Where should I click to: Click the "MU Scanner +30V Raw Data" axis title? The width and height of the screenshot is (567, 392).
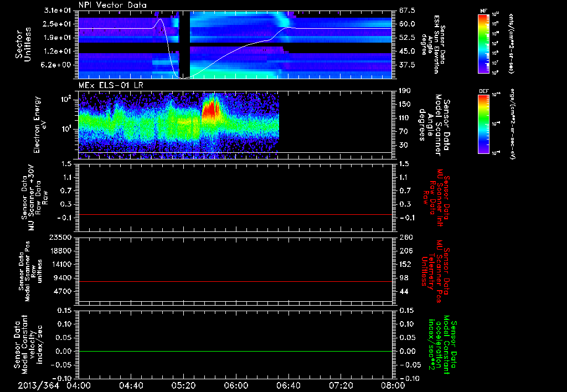pyautogui.click(x=34, y=198)
